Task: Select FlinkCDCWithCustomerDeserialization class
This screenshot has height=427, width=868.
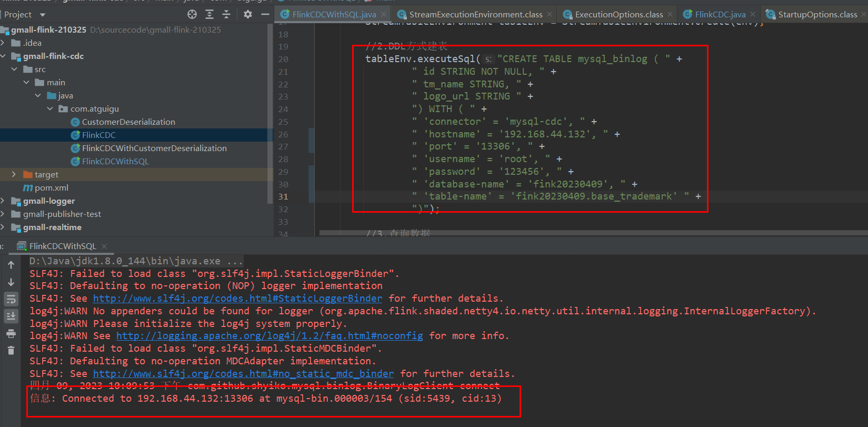Action: pyautogui.click(x=154, y=148)
